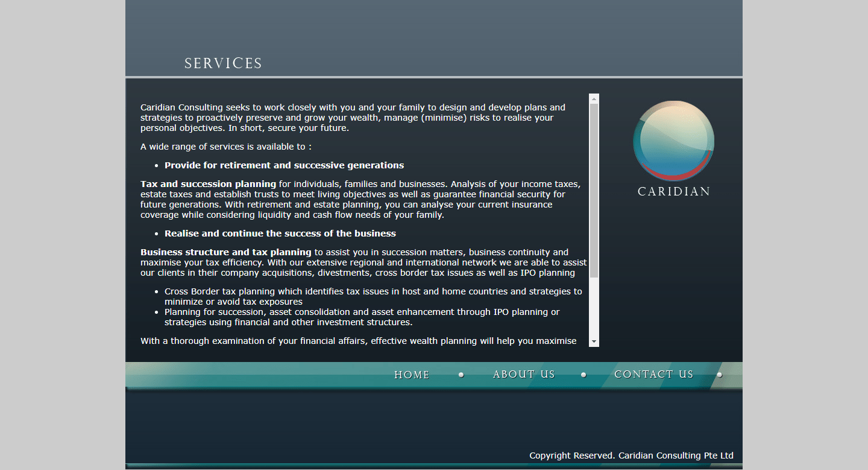Click Realise and continue the success heading
The height and width of the screenshot is (470, 868).
click(280, 233)
